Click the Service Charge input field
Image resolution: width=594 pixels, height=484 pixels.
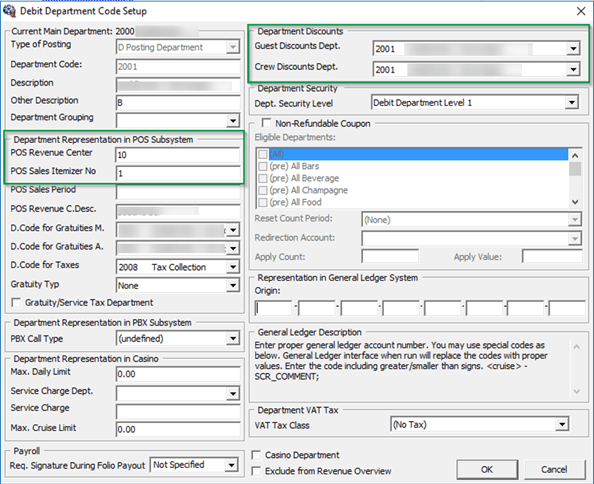(x=178, y=412)
